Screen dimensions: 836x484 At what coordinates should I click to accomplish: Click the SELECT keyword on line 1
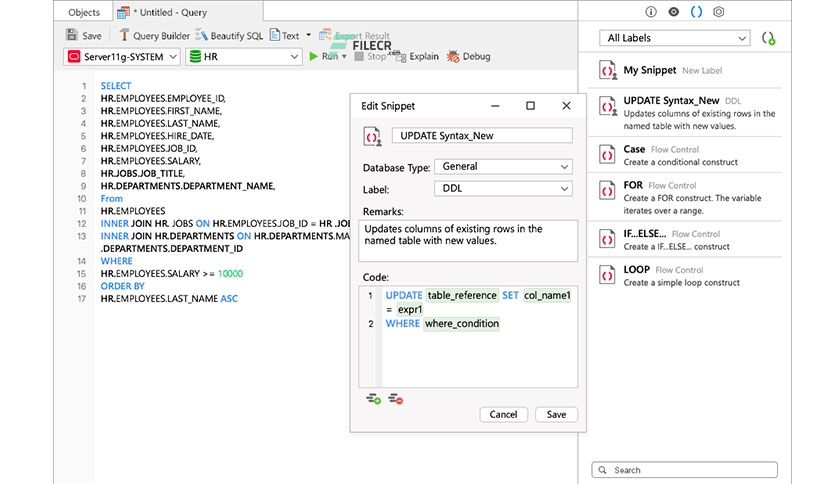click(x=116, y=86)
